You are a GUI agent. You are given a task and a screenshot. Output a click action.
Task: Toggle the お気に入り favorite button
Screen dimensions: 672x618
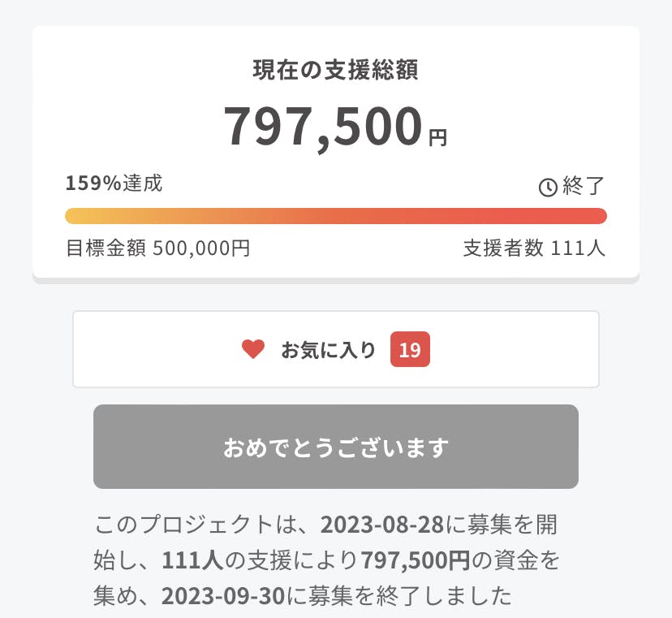[x=335, y=349]
